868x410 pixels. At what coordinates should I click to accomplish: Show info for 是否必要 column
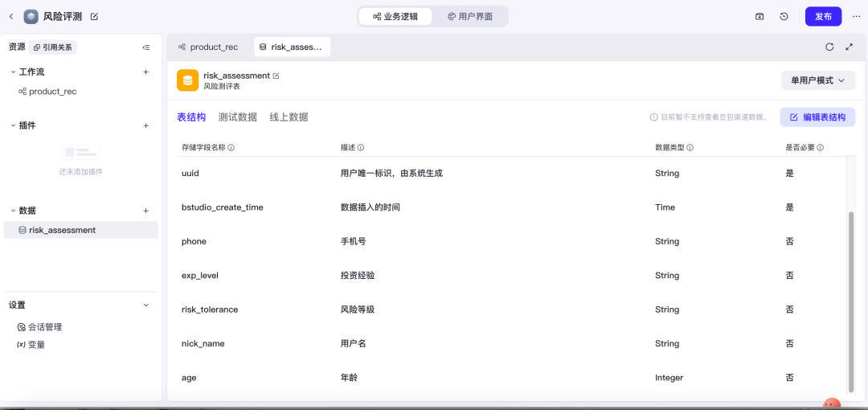tap(821, 148)
